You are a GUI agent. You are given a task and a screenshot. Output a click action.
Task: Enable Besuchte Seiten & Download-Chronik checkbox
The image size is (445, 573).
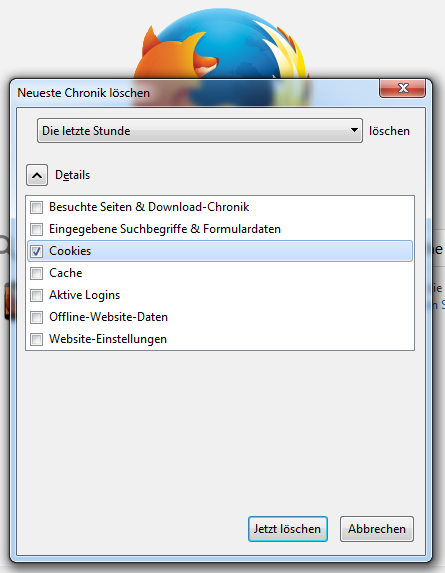[x=37, y=207]
